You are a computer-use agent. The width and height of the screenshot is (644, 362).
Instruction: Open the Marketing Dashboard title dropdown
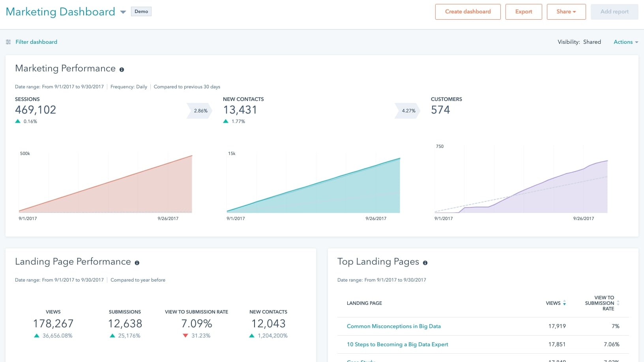coord(123,12)
